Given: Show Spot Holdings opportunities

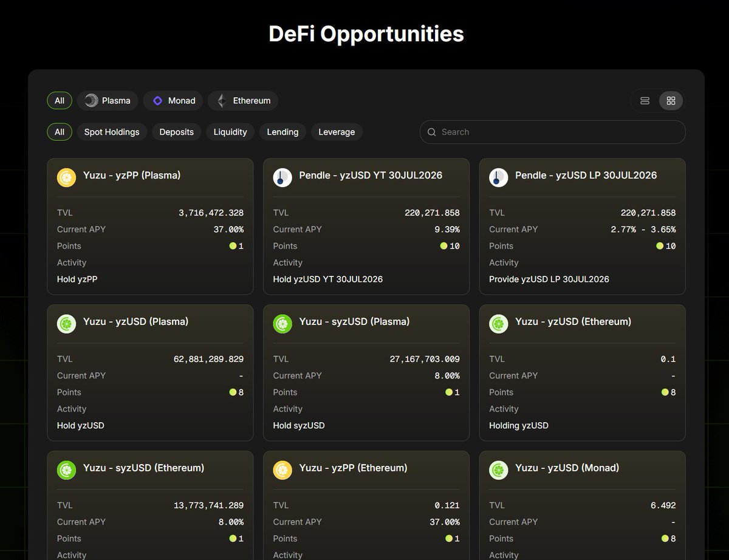Looking at the screenshot, I should [112, 132].
